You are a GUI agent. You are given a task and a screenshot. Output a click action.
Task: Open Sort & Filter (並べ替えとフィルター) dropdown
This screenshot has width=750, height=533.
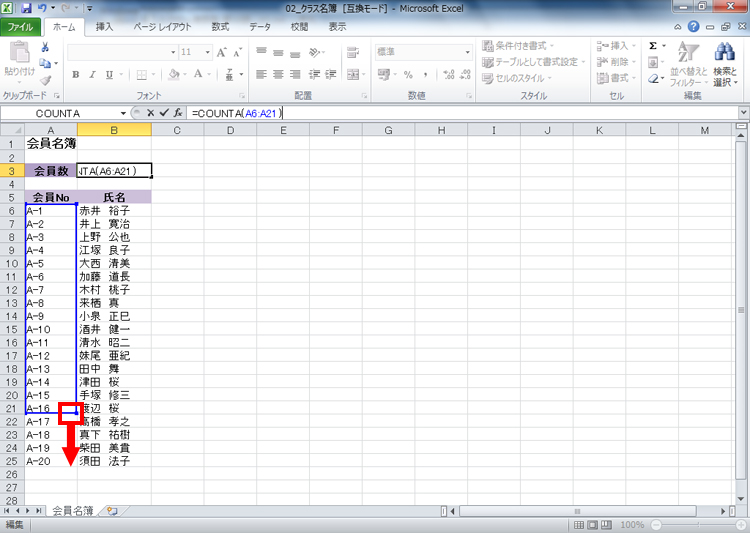[x=688, y=65]
